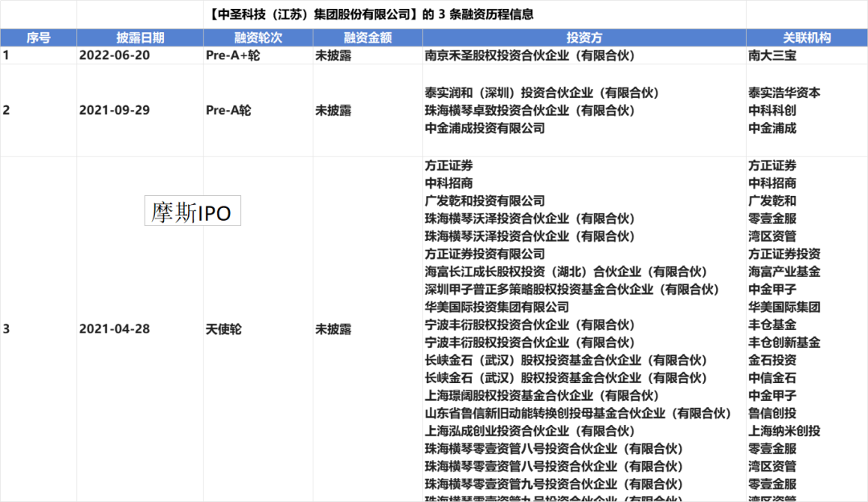Select 中科招商 in the 投资方 column
Image resolution: width=868 pixels, height=502 pixels.
pos(449,183)
